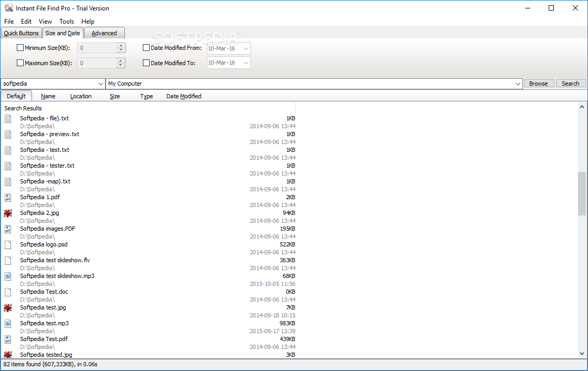This screenshot has height=371, width=588.
Task: Click the image icon for Softpedia test.jpg
Action: (8, 308)
